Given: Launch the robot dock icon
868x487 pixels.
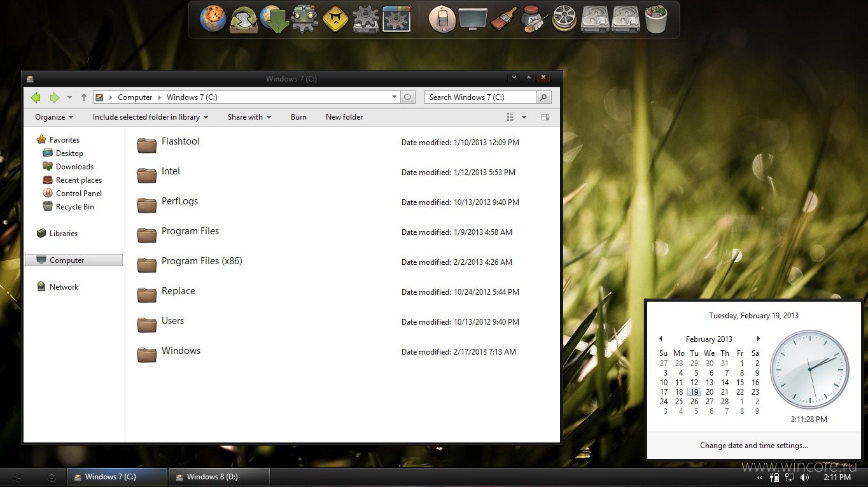Looking at the screenshot, I should tap(305, 18).
